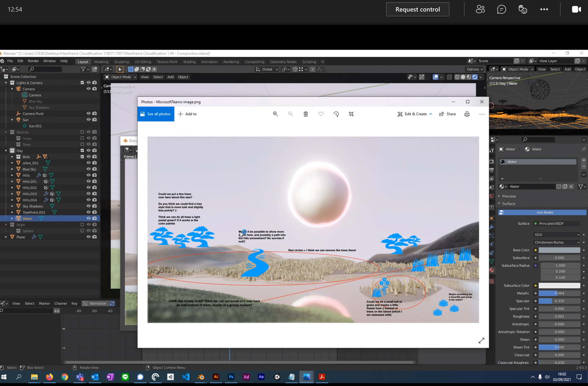Switch to the Modeling workspace tab

click(101, 62)
